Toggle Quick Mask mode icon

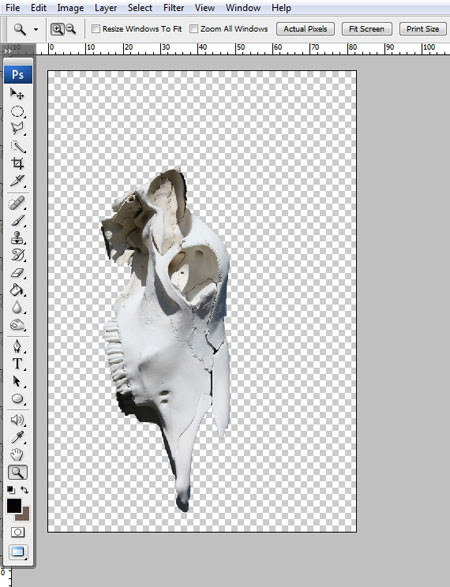click(x=18, y=532)
